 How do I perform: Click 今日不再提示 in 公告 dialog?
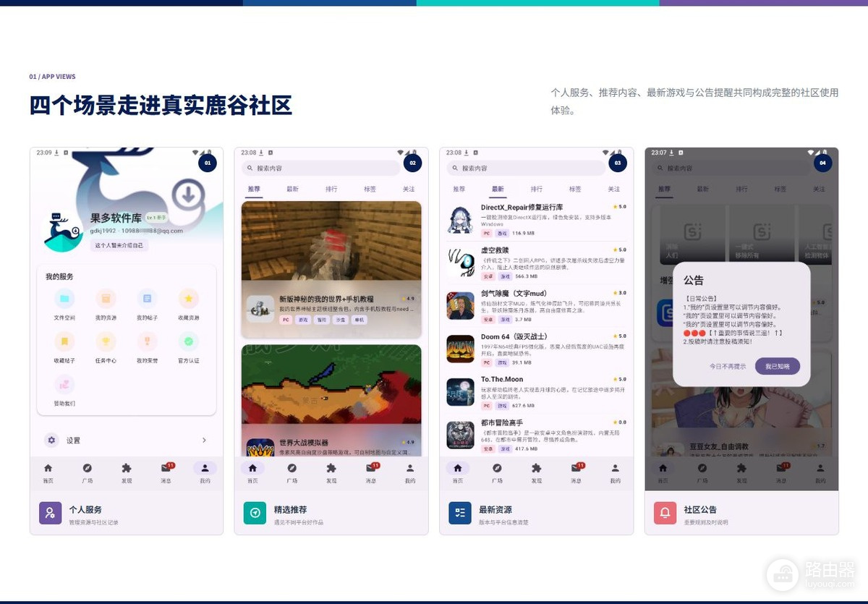coord(728,366)
